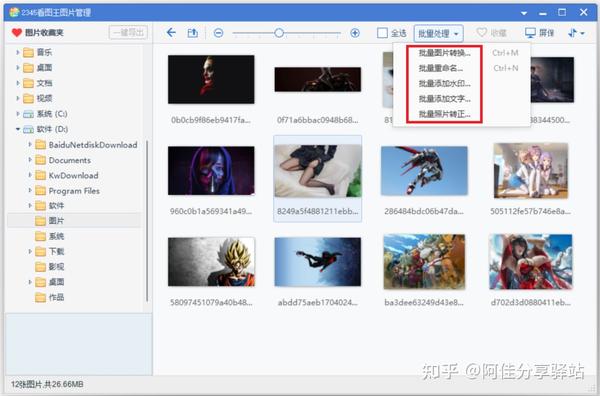This screenshot has height=396, width=600.
Task: Click the 图片收藏夹 label
Action: point(44,33)
